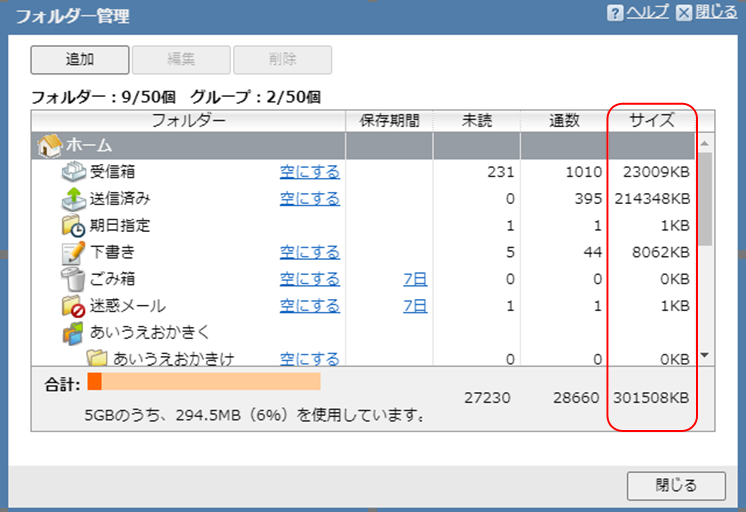Click the 下書き draft notepad icon
Screen dimensions: 746x512
[74, 252]
